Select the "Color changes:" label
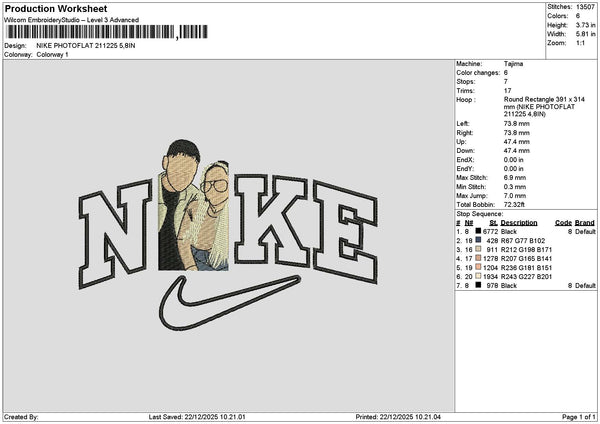The width and height of the screenshot is (600, 424). pyautogui.click(x=478, y=73)
